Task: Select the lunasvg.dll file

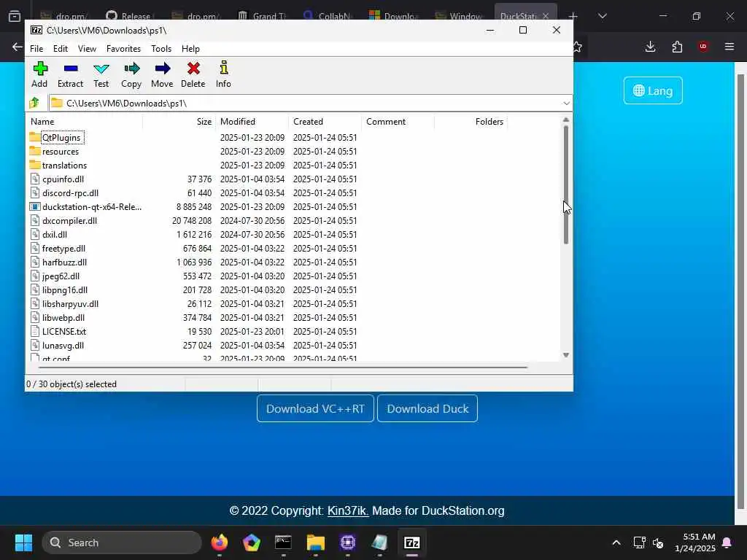Action: pyautogui.click(x=63, y=345)
